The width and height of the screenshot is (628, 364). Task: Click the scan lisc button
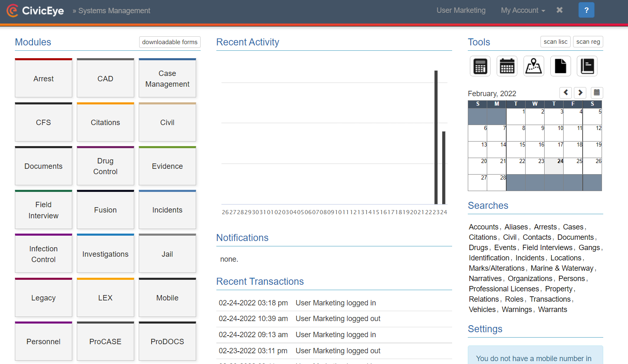[555, 42]
